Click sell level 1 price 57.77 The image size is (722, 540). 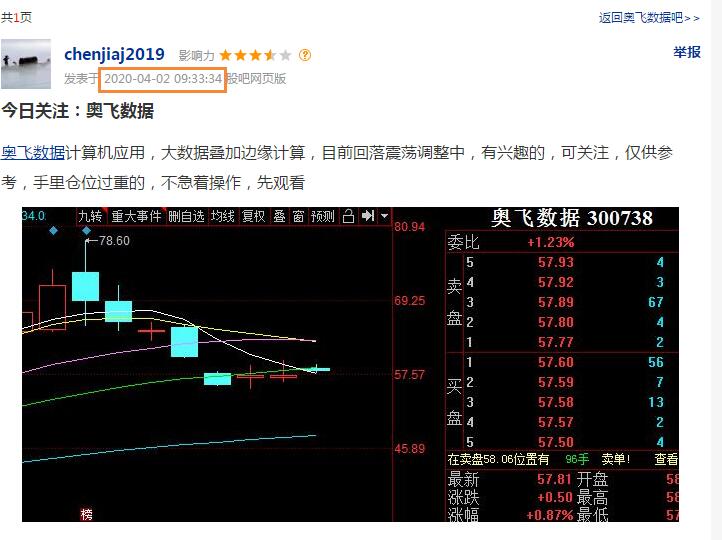click(556, 342)
